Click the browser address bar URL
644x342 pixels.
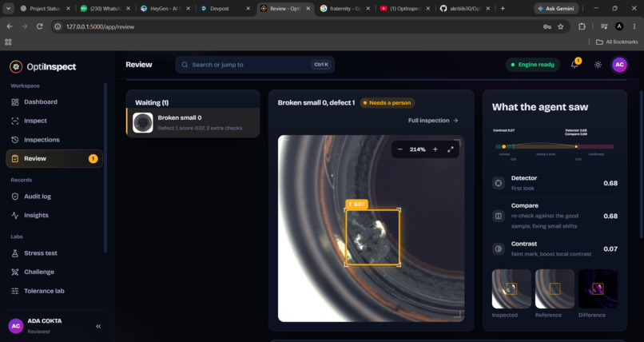(100, 26)
